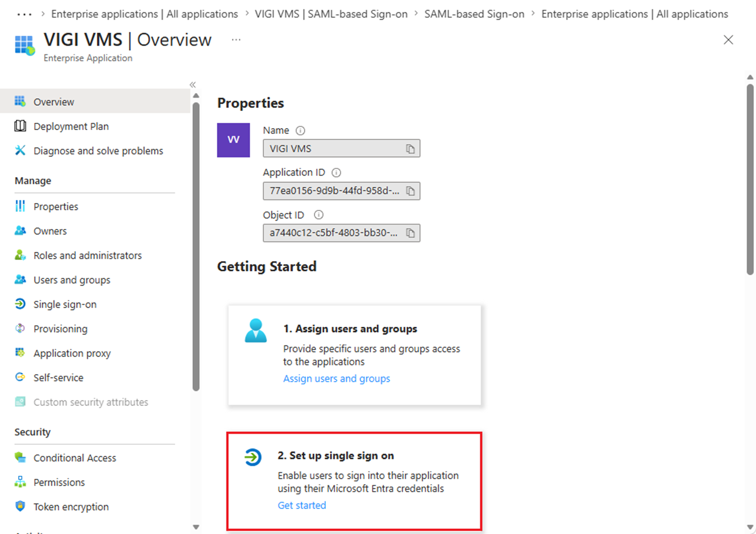
Task: Click the Token encryption shield icon
Action: pos(20,506)
